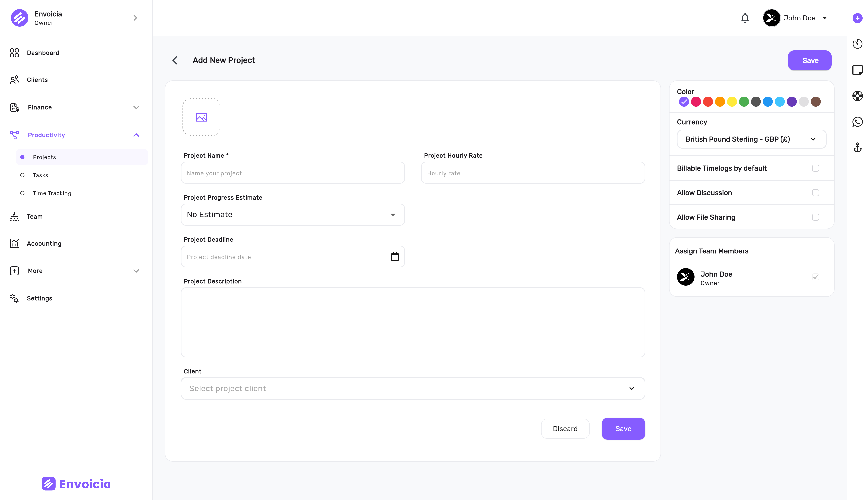Click the project image upload placeholder
This screenshot has height=500, width=868.
[201, 117]
